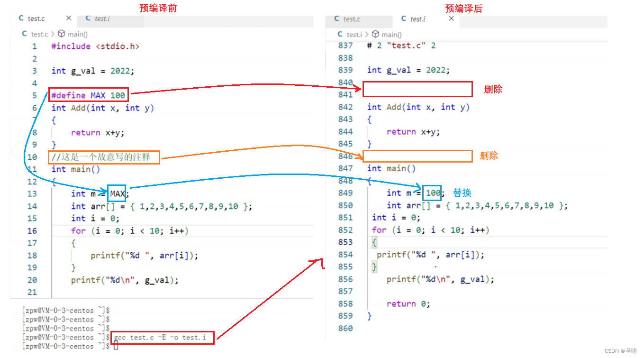644x358 pixels.
Task: Click the cube symbol icon beside left main()
Action: (62, 34)
